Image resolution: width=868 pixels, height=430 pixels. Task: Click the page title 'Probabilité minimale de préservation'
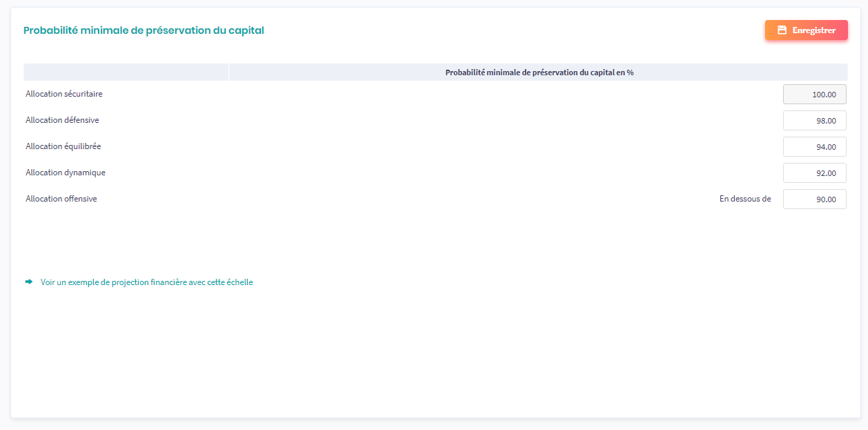point(144,30)
